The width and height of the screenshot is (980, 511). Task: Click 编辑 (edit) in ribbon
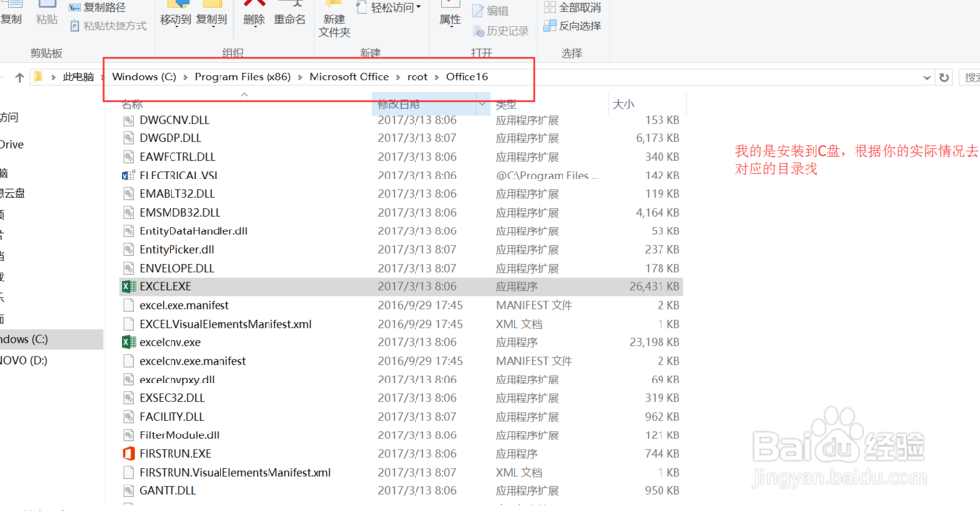[x=490, y=11]
